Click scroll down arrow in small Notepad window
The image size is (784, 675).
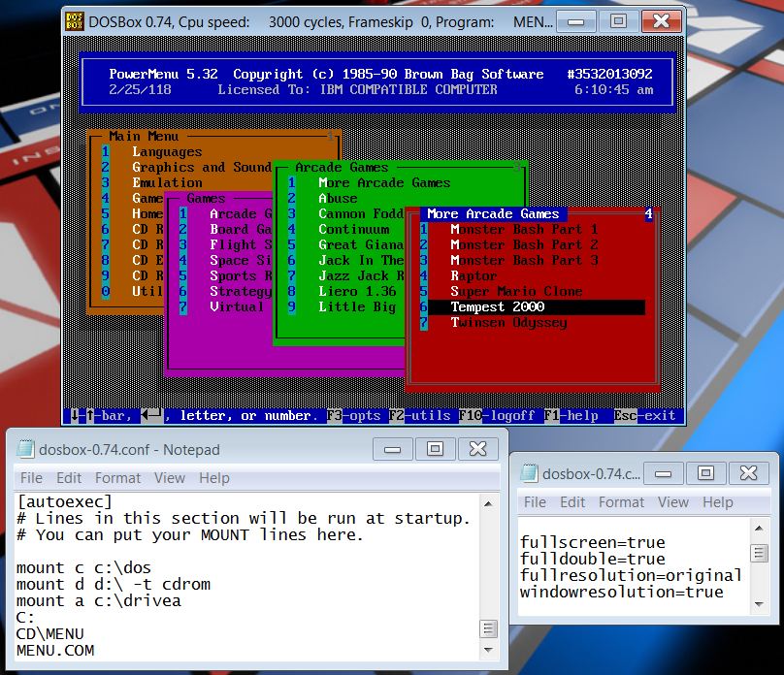[759, 604]
